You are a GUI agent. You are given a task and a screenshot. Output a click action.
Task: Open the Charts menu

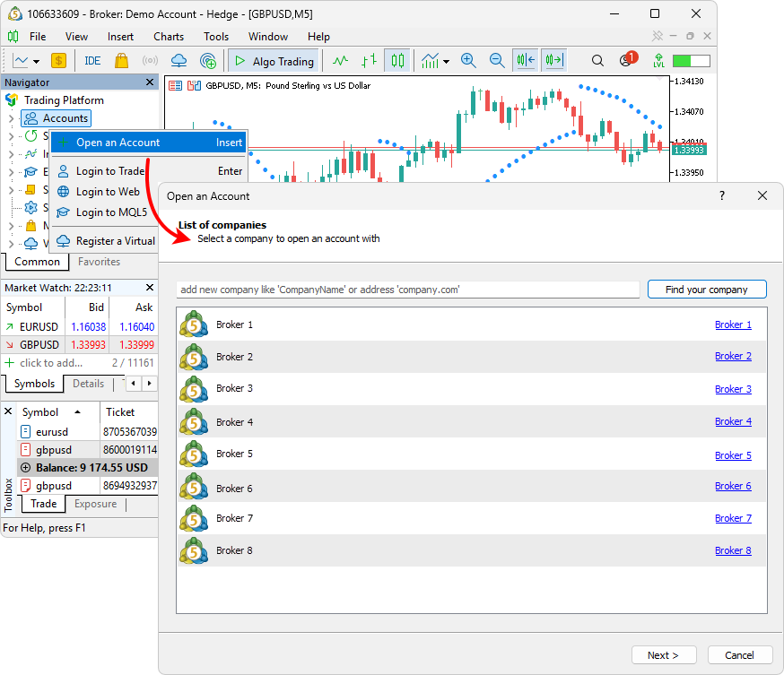[x=169, y=37]
